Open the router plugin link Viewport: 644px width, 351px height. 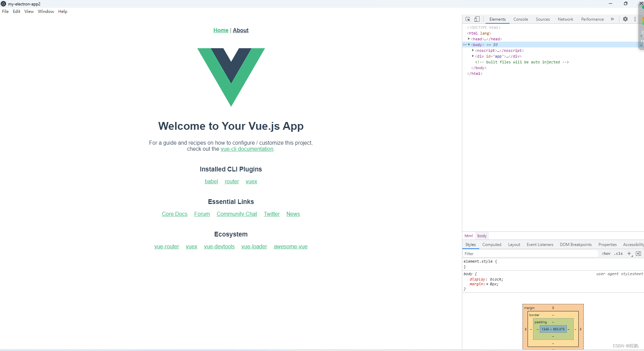[232, 182]
